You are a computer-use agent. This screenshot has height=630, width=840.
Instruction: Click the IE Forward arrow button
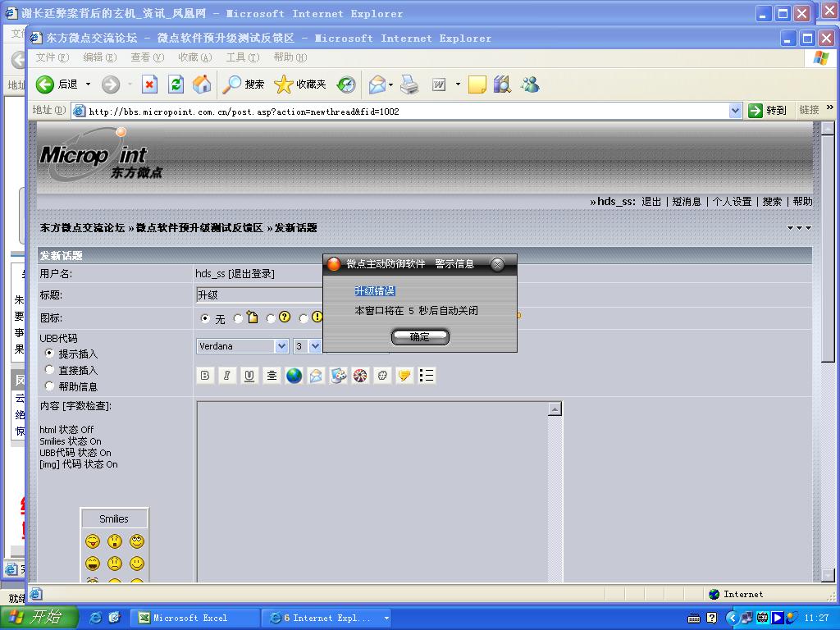tap(111, 84)
